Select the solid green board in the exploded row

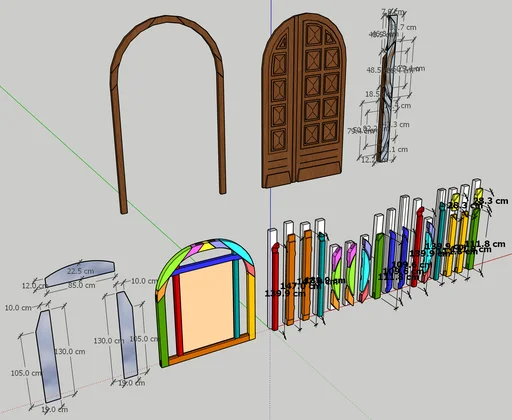coord(378,267)
